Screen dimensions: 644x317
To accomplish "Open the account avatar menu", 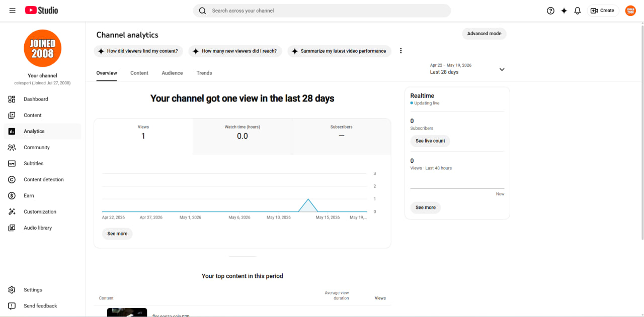I will pos(630,11).
